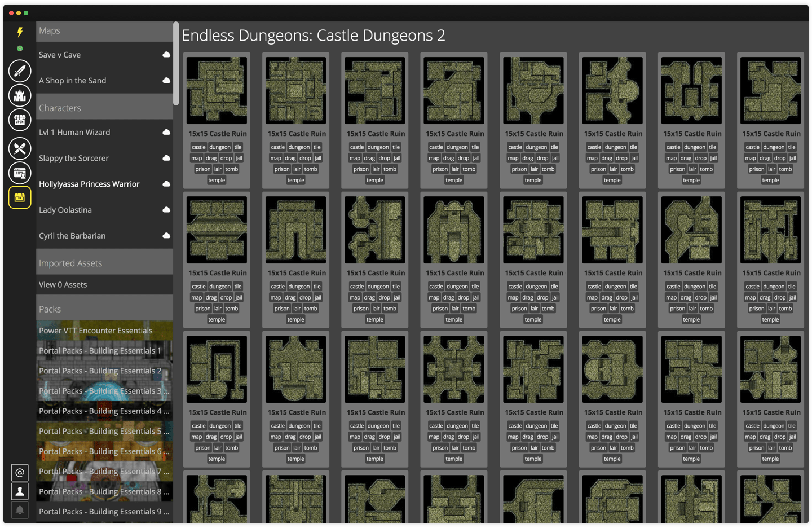The height and width of the screenshot is (528, 812).
Task: Open Portal Packs - Building Essentials 3
Action: [104, 391]
